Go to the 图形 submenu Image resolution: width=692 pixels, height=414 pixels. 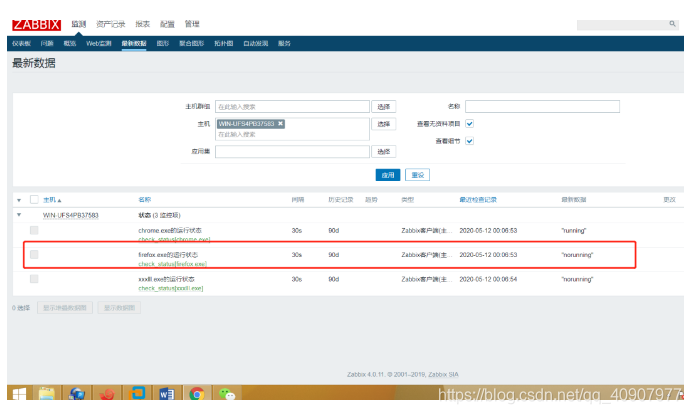163,43
